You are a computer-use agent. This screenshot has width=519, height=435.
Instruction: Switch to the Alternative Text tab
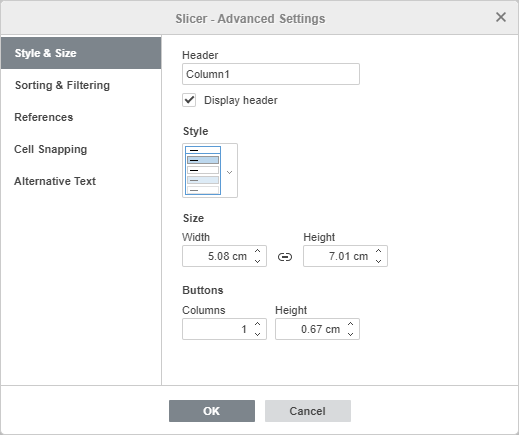coord(81,181)
